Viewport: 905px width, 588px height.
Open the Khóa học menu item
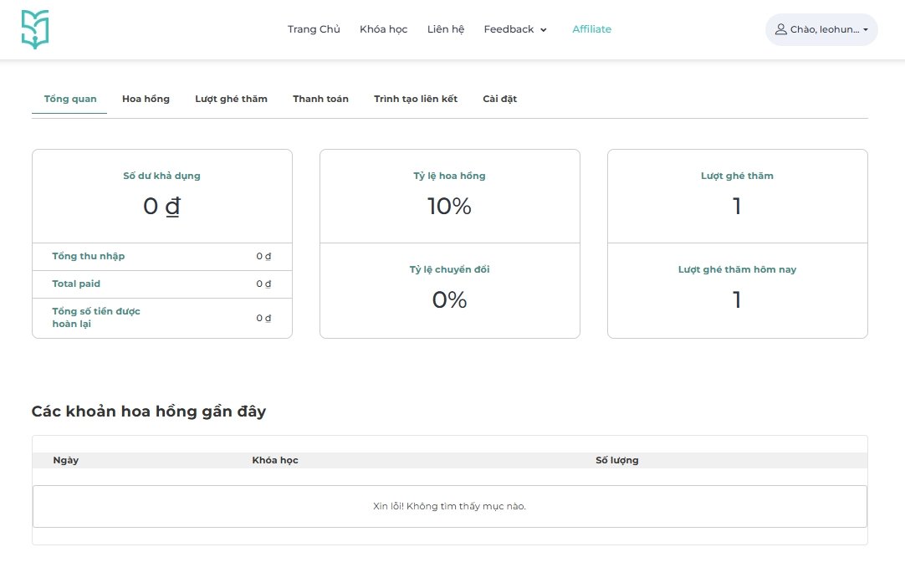tap(383, 29)
